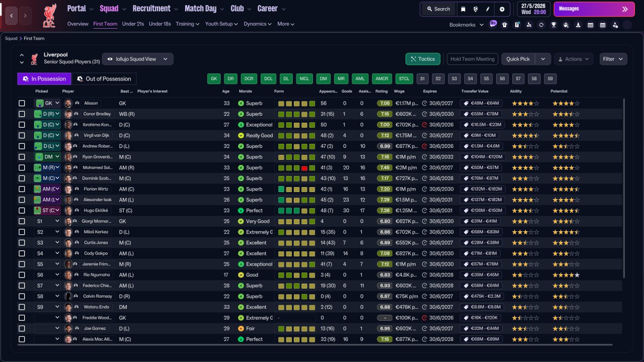Click the price tag icon in Alisson's transfer value
Screen dimensions: 644x362
(x=466, y=103)
